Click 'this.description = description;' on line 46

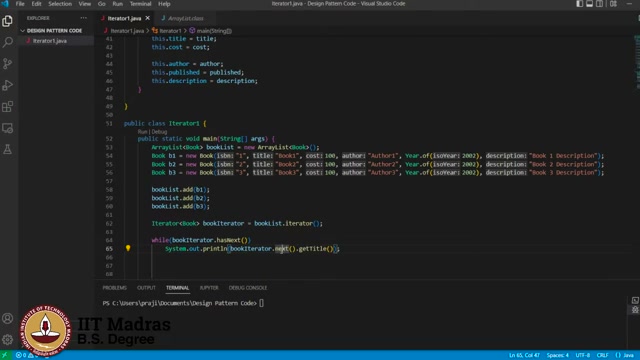[204, 81]
